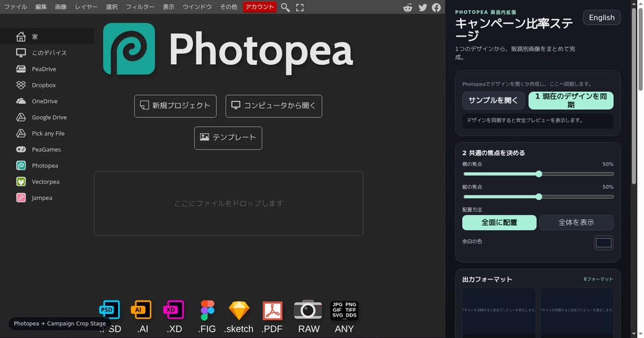
Task: Open the Twitter link icon
Action: tap(423, 8)
